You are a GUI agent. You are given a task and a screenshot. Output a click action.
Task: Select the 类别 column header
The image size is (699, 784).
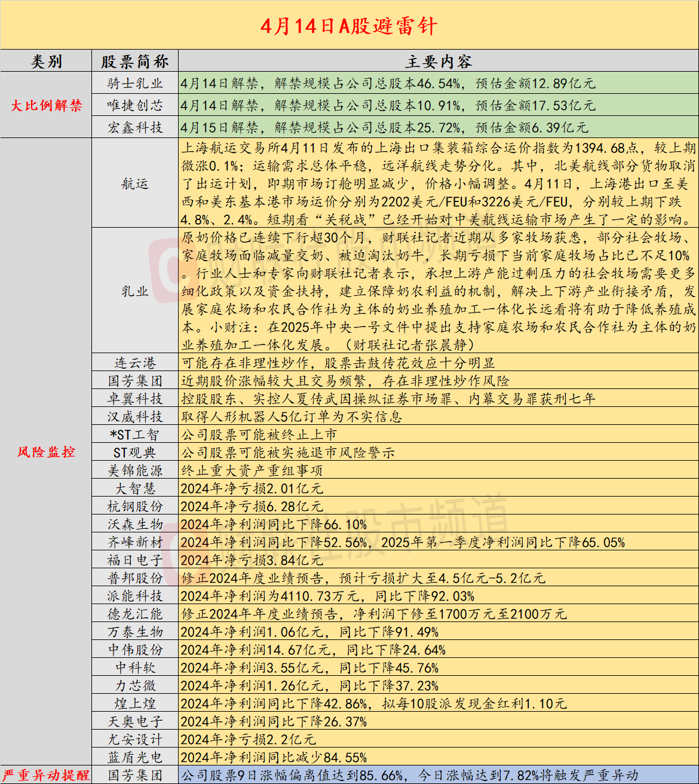46,62
